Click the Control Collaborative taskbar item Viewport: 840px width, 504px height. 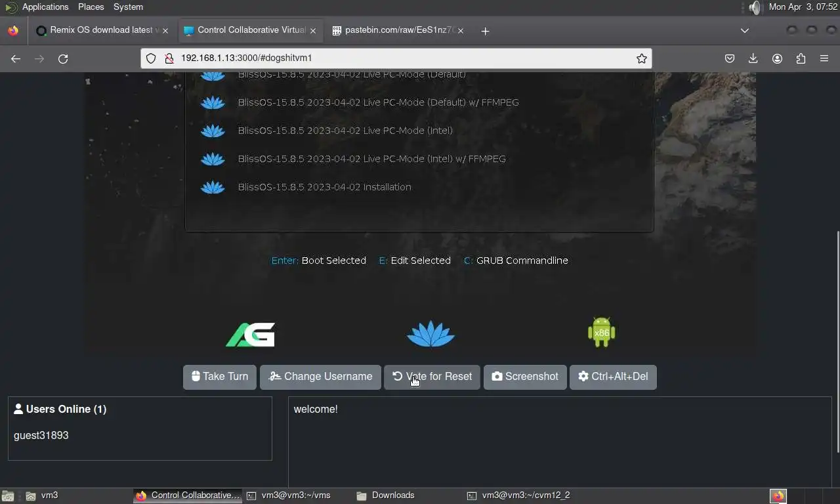pos(188,496)
